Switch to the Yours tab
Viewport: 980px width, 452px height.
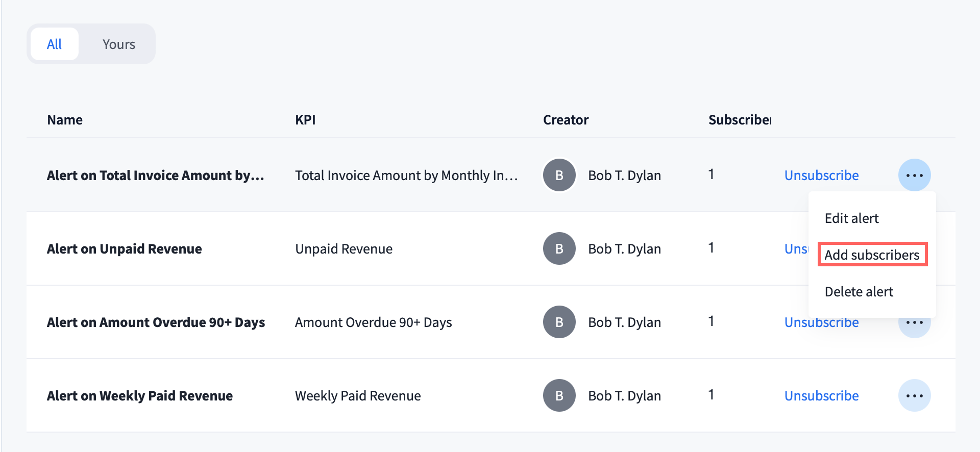(x=118, y=44)
